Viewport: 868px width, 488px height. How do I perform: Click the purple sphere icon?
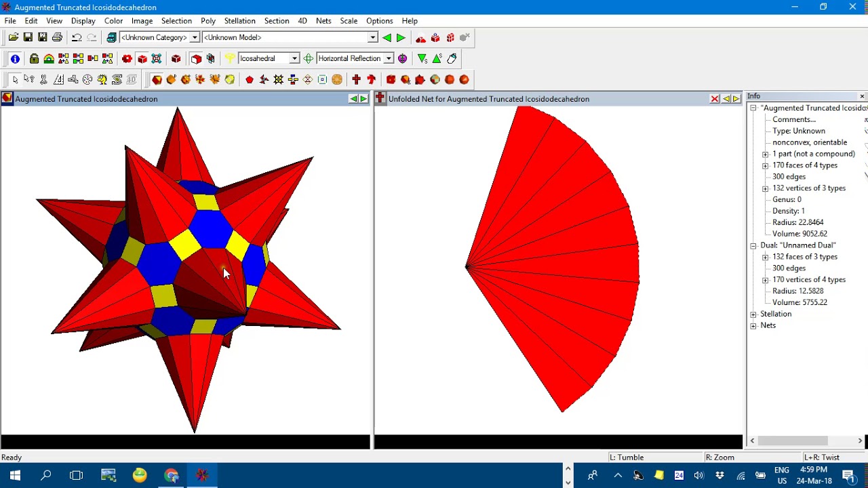[x=403, y=58]
